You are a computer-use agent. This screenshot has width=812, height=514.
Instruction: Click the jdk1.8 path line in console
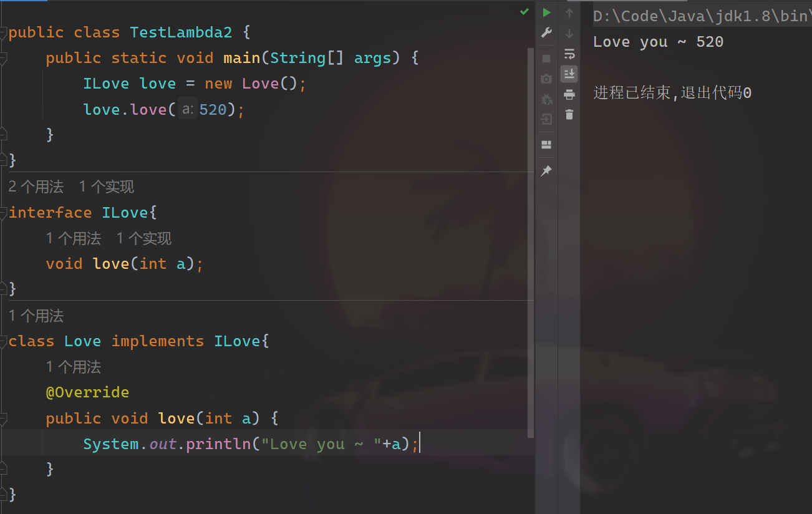[x=702, y=16]
